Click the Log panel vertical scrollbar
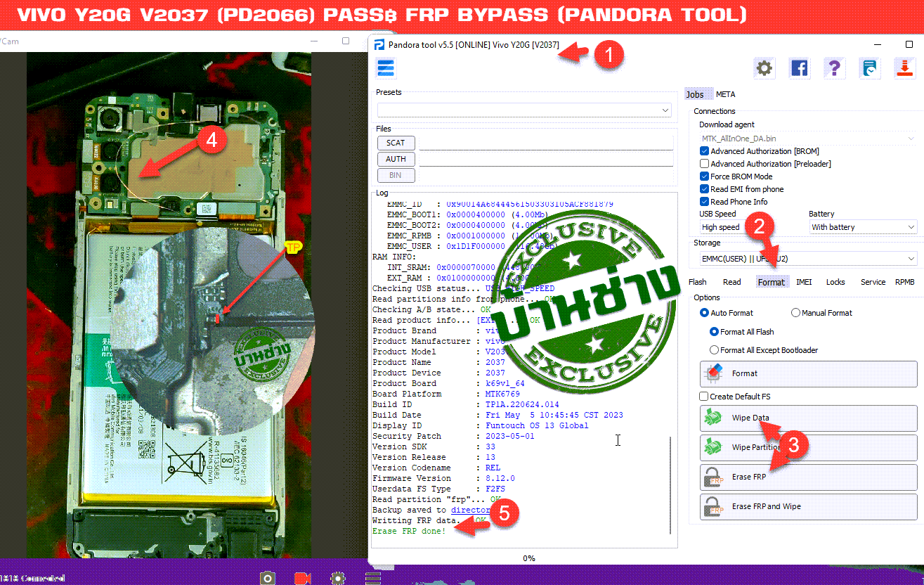 pyautogui.click(x=671, y=485)
